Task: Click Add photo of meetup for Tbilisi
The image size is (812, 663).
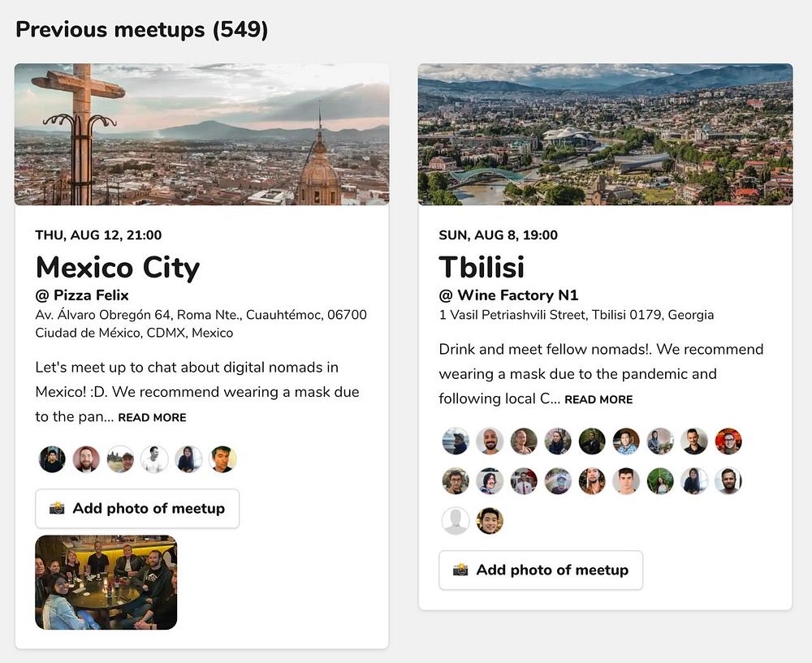Action: click(541, 570)
